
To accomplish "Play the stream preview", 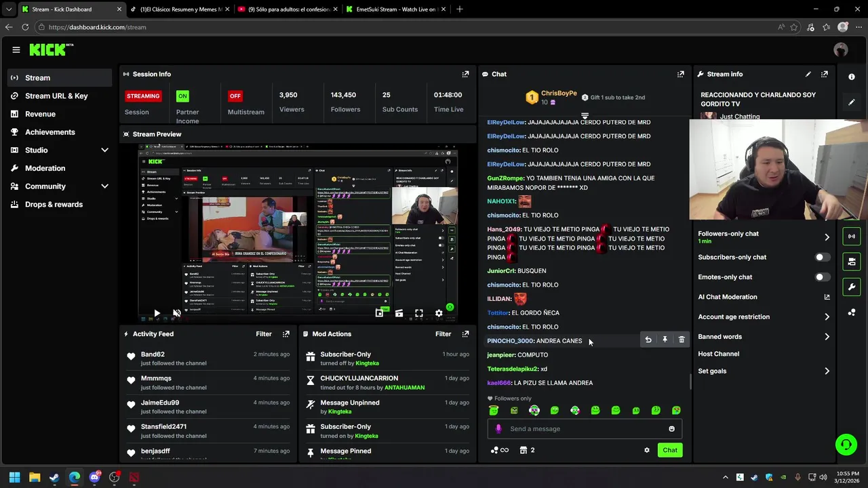I will click(157, 313).
